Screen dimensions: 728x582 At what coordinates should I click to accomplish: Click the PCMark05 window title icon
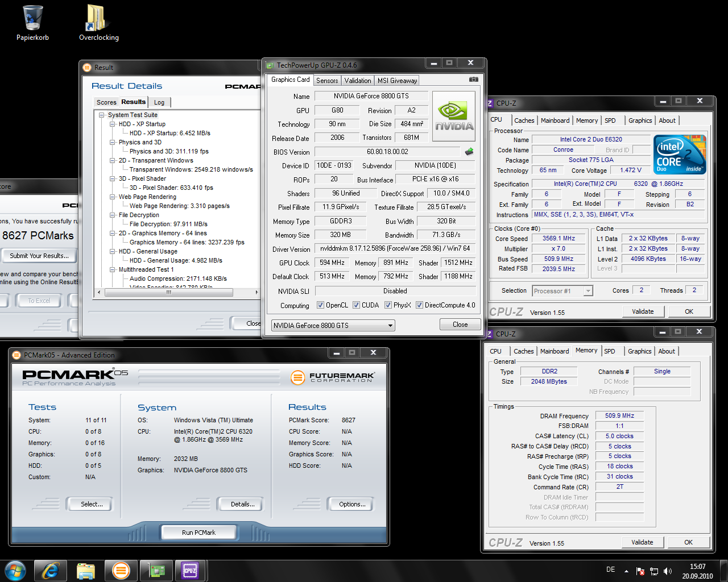point(16,355)
